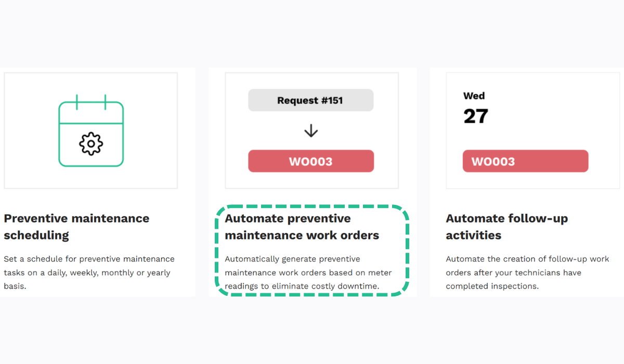
Task: Open 'Automate preventive maintenance work orders' heading
Action: click(x=302, y=227)
